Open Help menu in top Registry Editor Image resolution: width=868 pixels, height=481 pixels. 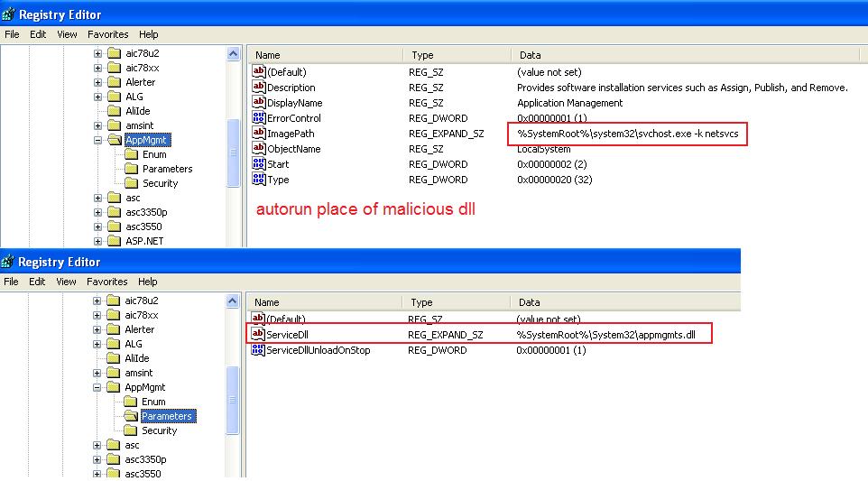(148, 34)
